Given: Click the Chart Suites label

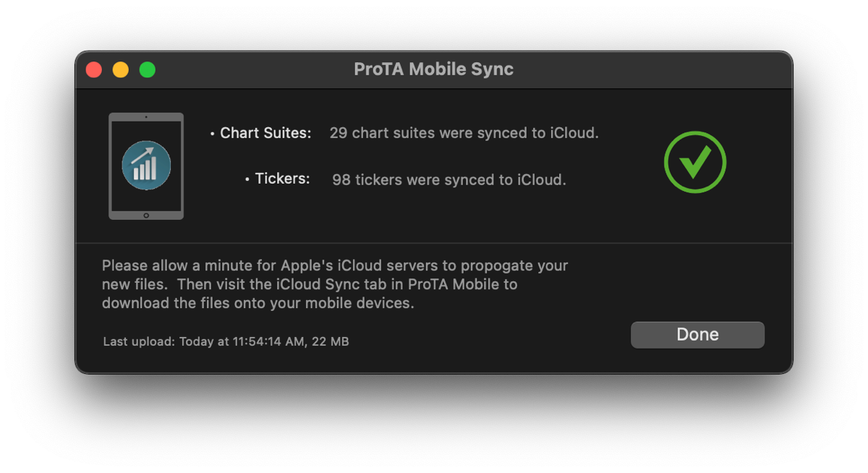Looking at the screenshot, I should tap(265, 133).
